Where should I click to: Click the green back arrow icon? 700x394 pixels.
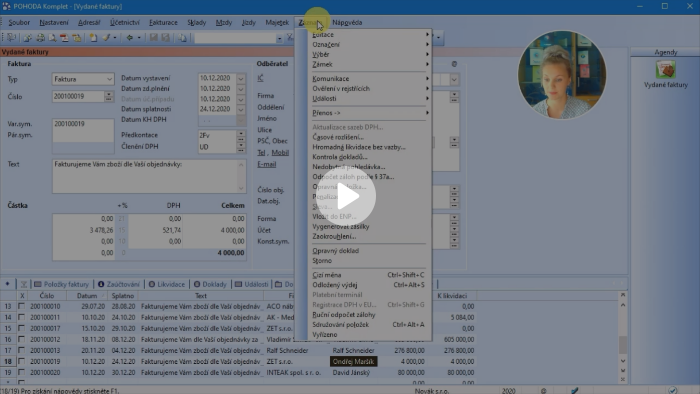[x=129, y=38]
